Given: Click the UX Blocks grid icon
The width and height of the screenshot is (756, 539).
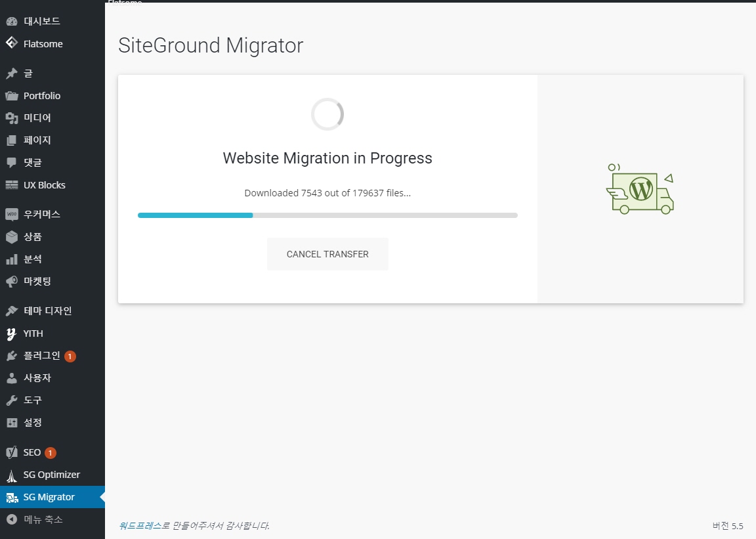Looking at the screenshot, I should coord(12,185).
